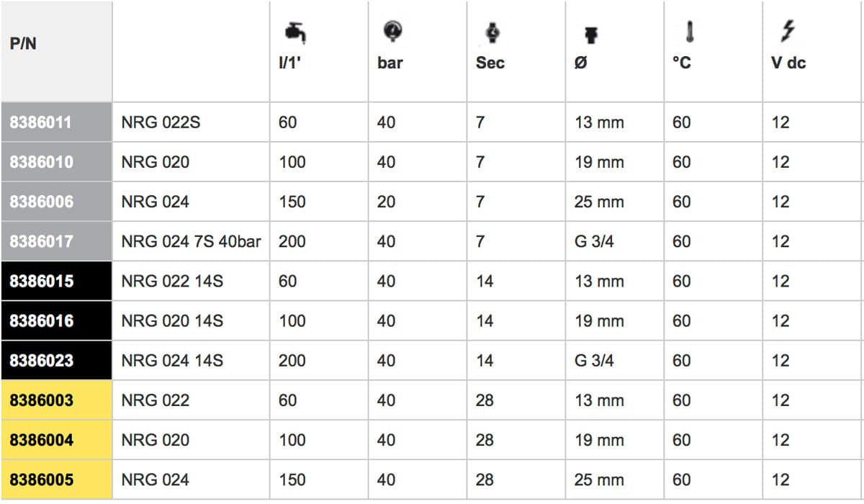The width and height of the screenshot is (864, 504).
Task: Choose part number 8386023
Action: tap(41, 360)
